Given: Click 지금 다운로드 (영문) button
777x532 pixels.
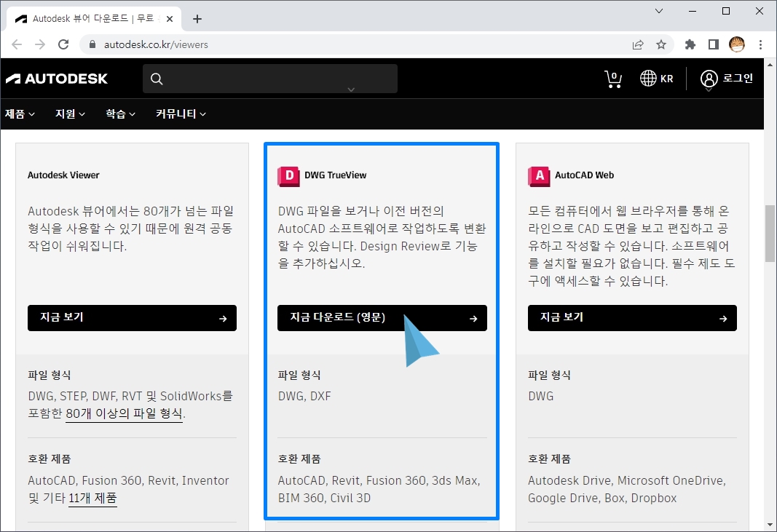Looking at the screenshot, I should (382, 318).
